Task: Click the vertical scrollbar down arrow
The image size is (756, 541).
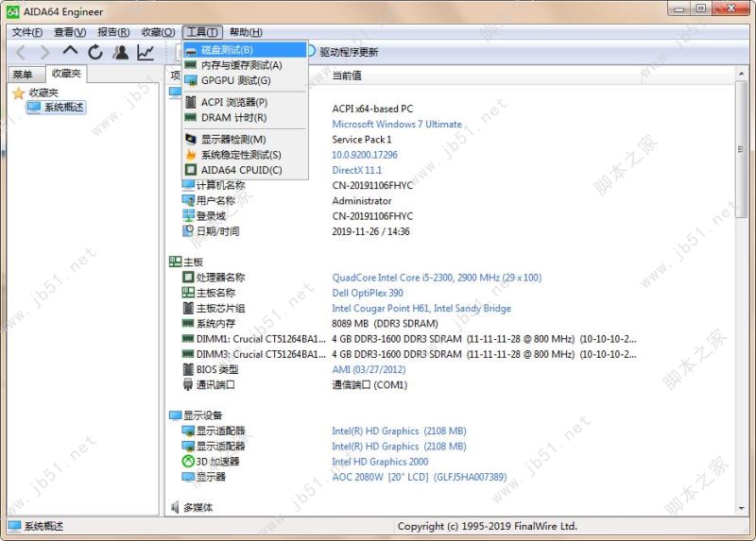Action: (741, 509)
